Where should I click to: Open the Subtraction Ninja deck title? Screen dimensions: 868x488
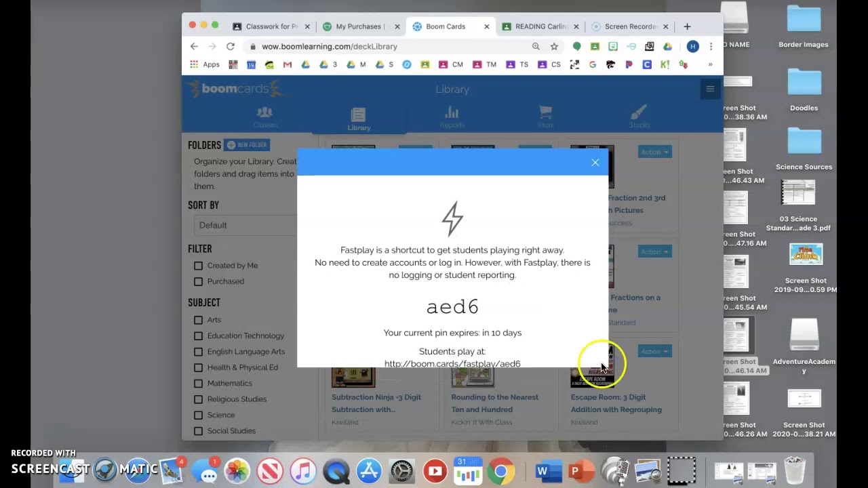pyautogui.click(x=376, y=403)
